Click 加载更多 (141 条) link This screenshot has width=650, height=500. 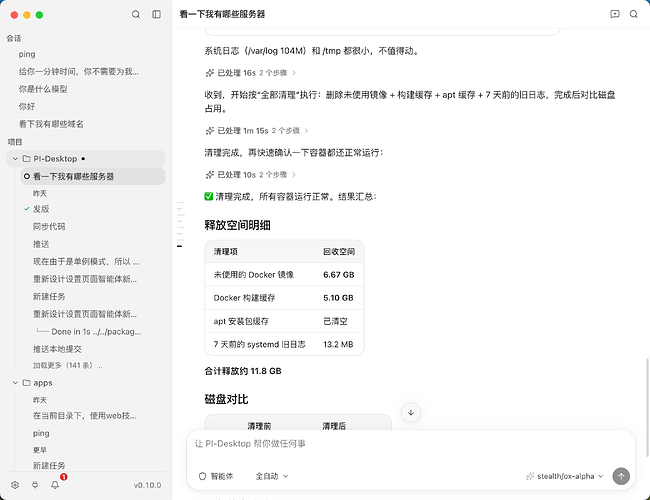click(68, 365)
